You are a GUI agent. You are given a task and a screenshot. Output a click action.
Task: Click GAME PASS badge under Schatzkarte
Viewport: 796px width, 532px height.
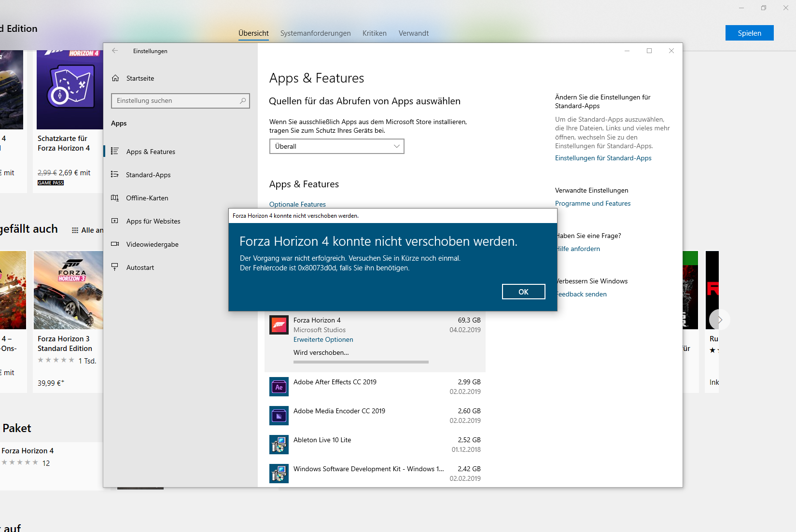click(x=51, y=183)
